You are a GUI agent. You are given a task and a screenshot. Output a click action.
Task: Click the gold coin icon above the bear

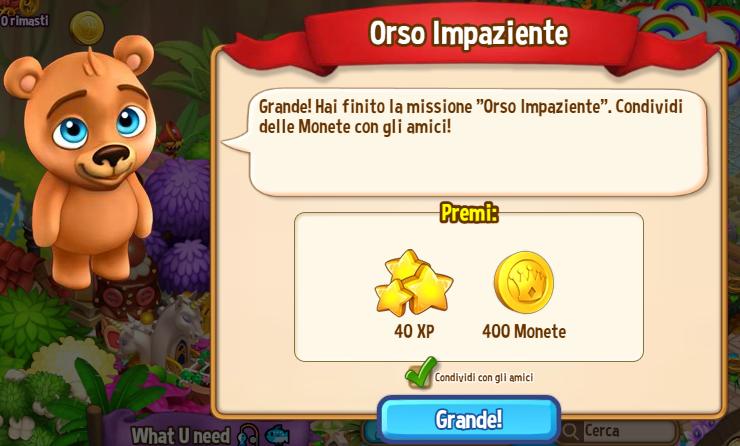[87, 27]
